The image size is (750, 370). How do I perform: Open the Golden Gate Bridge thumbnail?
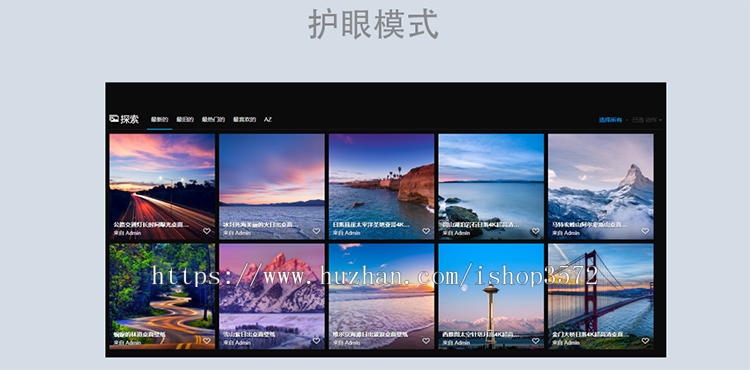(x=601, y=296)
